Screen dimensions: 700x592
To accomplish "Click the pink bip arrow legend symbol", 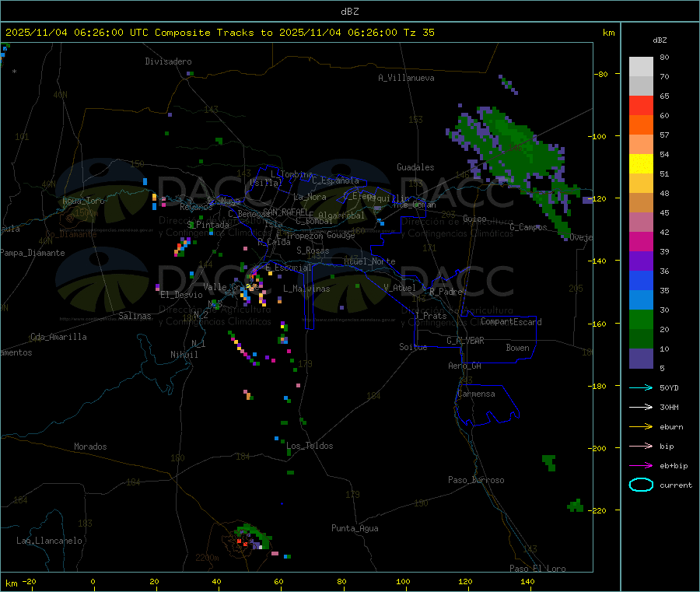I will [641, 446].
